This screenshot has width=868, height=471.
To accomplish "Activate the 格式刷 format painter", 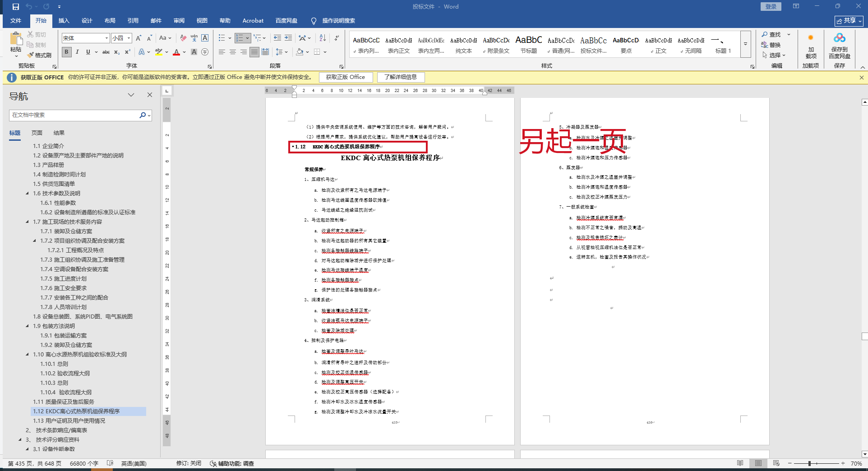I will coord(39,55).
